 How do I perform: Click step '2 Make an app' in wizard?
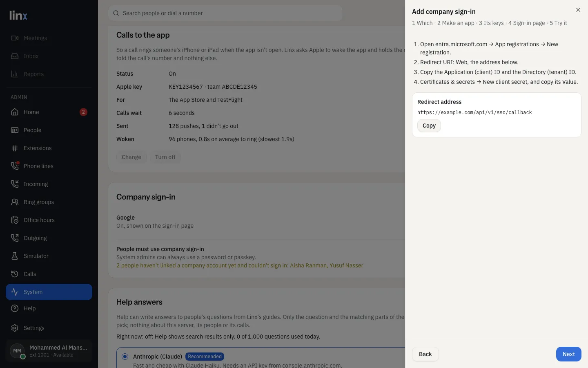[456, 23]
